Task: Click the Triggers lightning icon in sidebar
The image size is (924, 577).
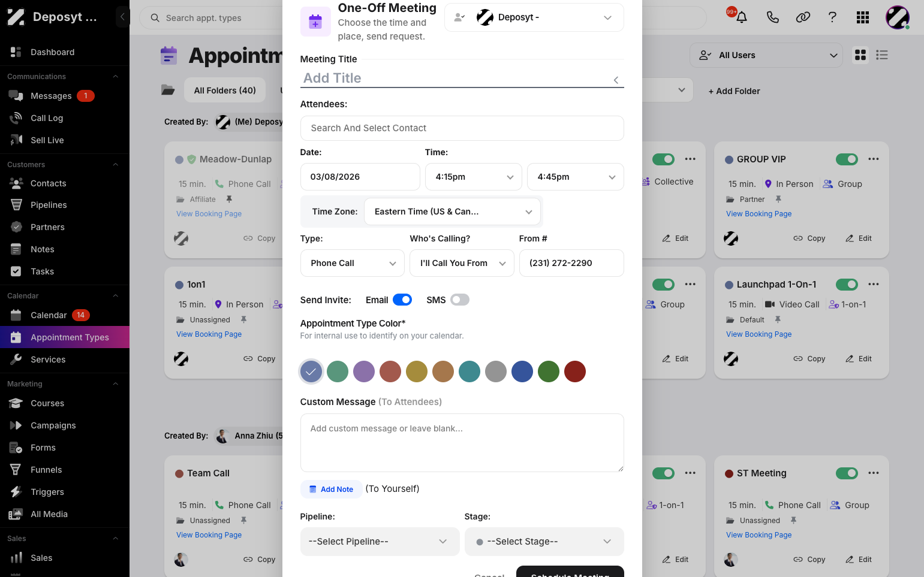Action: coord(16,492)
